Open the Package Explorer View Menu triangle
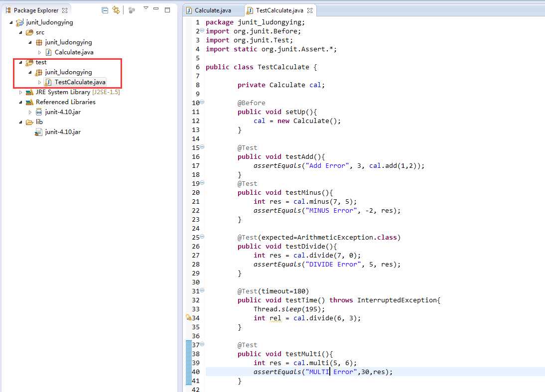 [145, 8]
